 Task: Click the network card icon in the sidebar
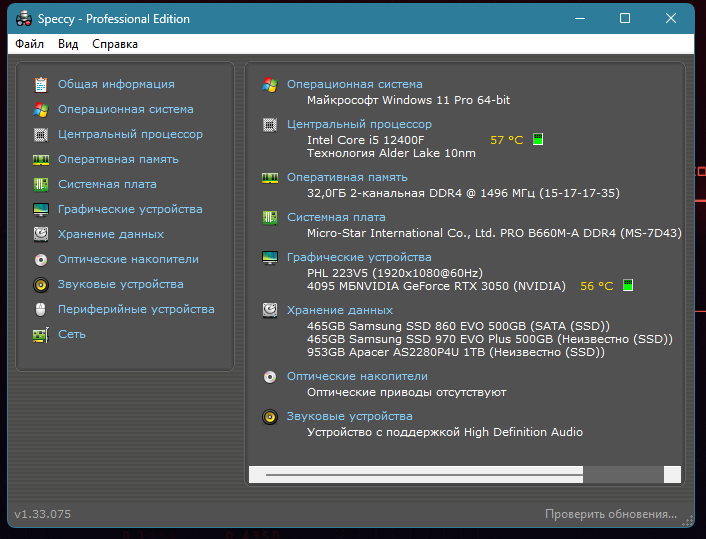coord(41,335)
